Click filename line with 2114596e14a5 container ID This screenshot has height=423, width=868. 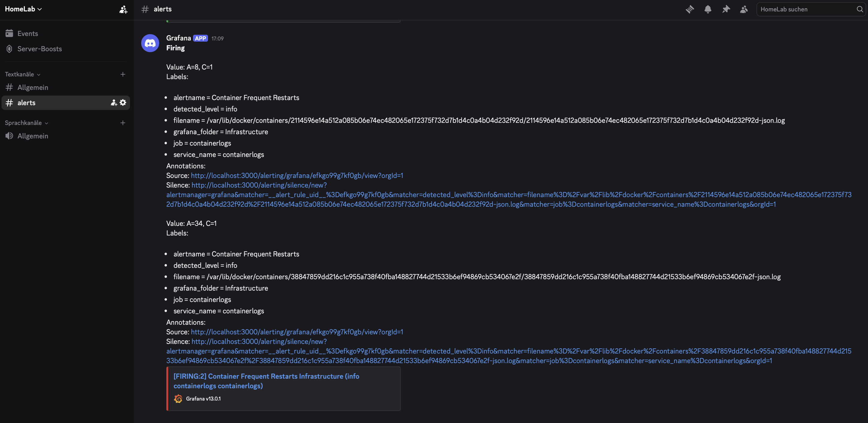[479, 120]
